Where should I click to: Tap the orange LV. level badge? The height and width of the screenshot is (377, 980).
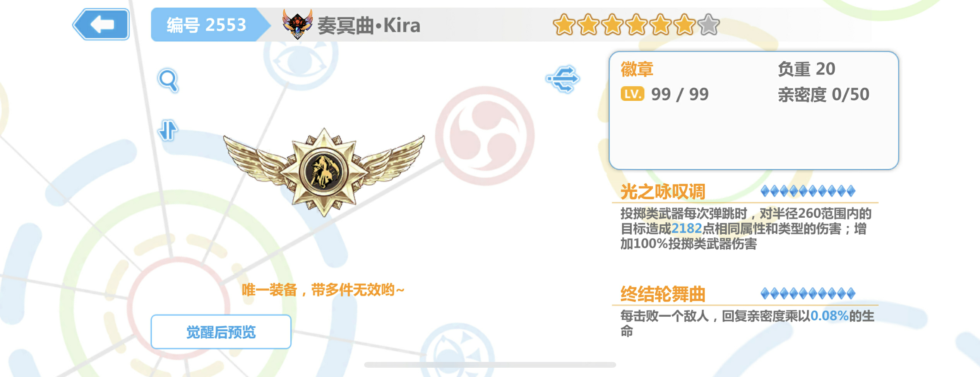632,94
